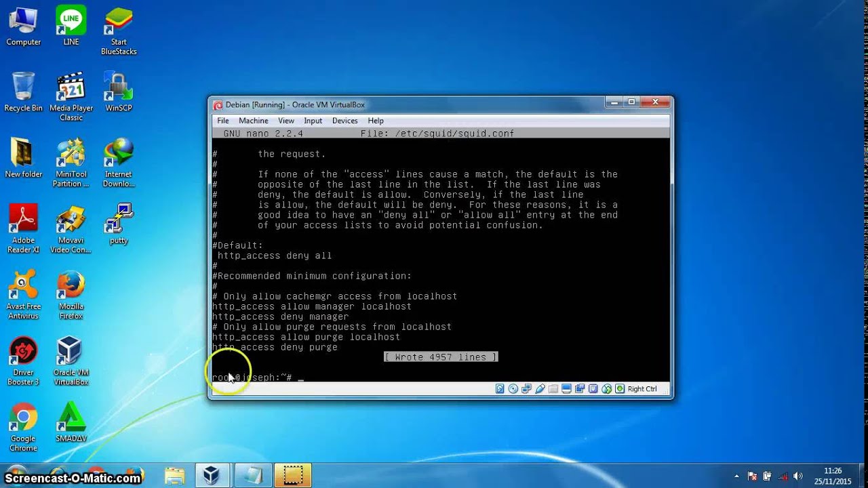Screen dimensions: 868x488
Task: Select the Movavi Video Converter desktop icon
Action: 71,228
